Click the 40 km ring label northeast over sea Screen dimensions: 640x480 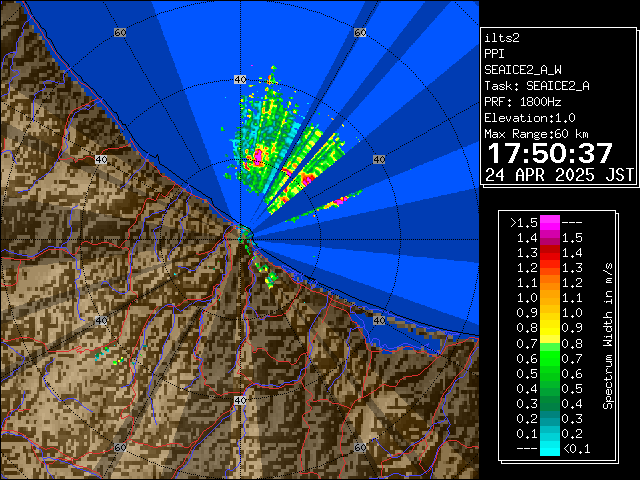pos(379,159)
